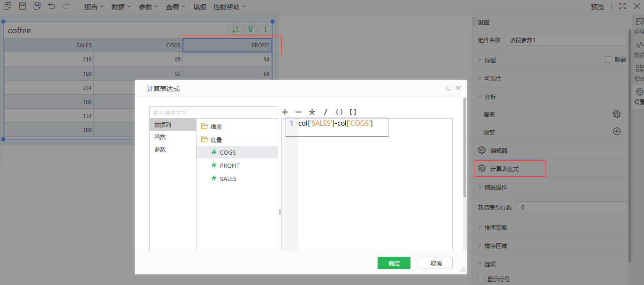Toggle the 隐藏 title checkbox
644x285 pixels.
tap(609, 60)
